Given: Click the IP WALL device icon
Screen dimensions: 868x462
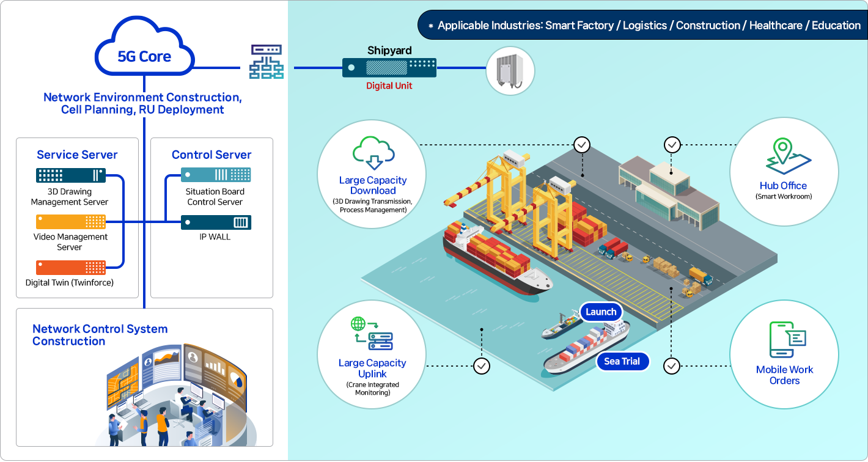Looking at the screenshot, I should pos(216,222).
